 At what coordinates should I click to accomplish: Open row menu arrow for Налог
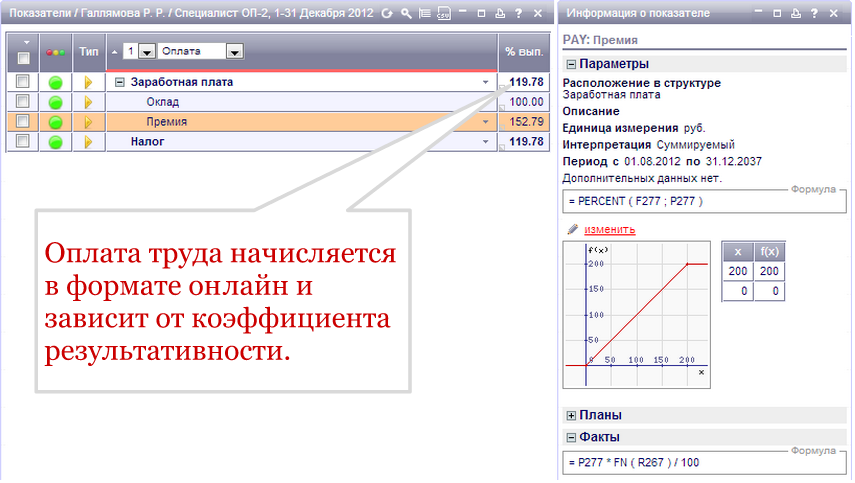coord(485,142)
